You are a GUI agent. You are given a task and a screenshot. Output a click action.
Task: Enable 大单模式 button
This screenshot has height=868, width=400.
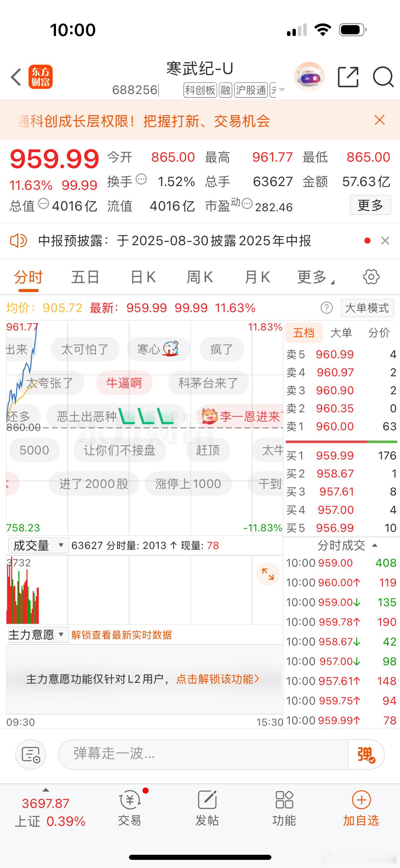point(367,308)
